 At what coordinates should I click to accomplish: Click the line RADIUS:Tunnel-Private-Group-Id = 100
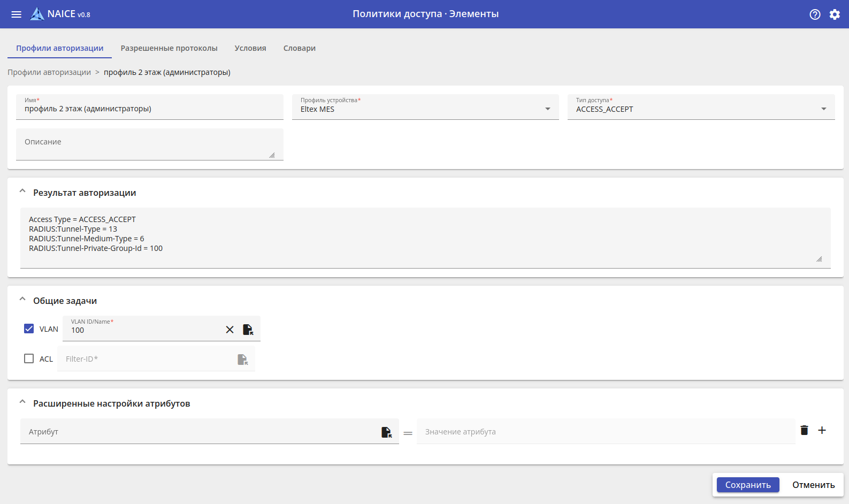(x=96, y=248)
